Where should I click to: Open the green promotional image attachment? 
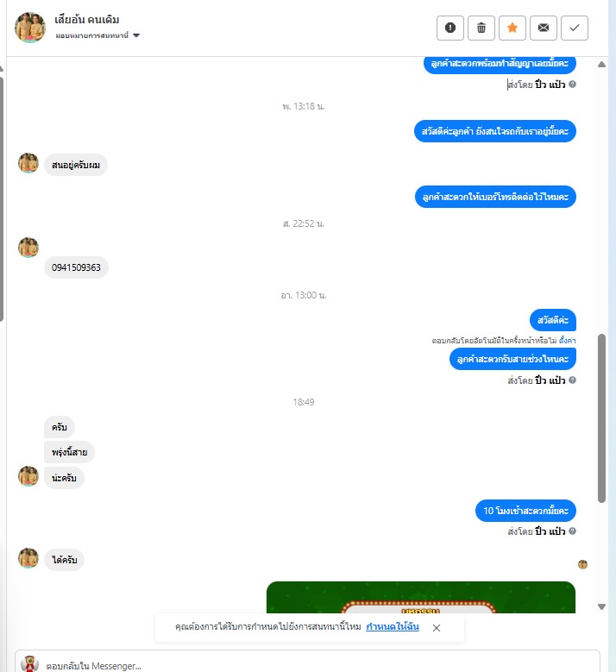(420, 597)
